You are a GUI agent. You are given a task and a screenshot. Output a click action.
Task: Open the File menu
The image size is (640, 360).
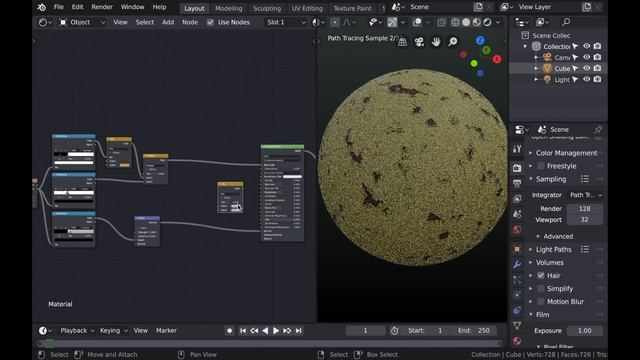click(x=59, y=7)
